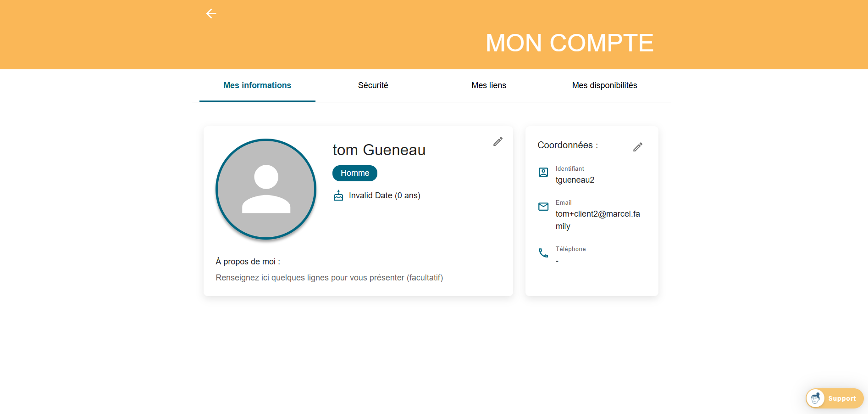Click the back arrow in the header
The width and height of the screenshot is (868, 414).
[x=211, y=13]
